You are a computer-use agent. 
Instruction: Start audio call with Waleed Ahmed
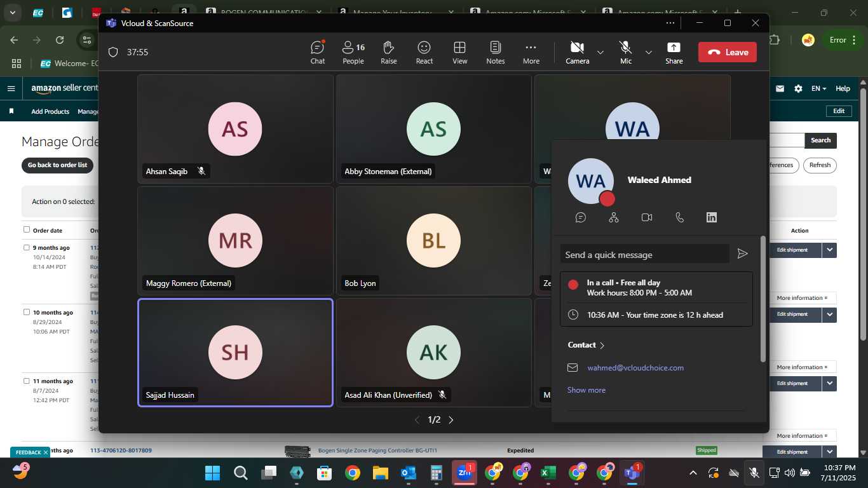tap(679, 217)
